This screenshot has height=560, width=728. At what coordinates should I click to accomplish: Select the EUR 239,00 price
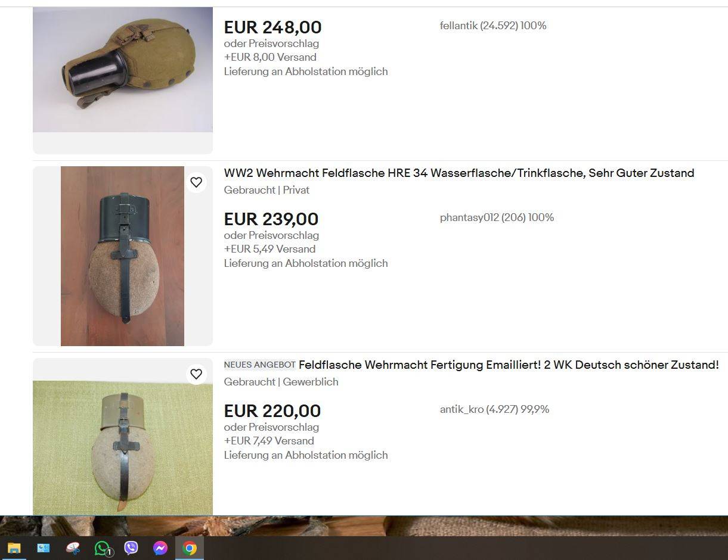click(x=271, y=219)
